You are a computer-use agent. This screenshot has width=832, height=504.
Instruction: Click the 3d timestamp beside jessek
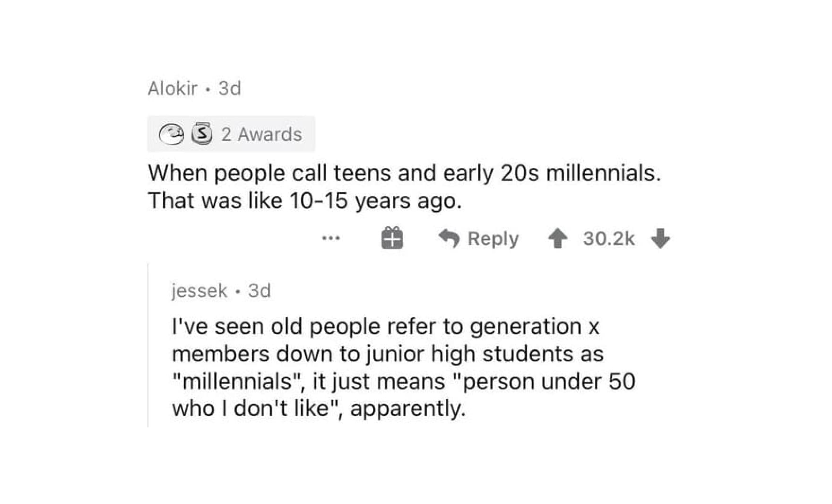coord(260,290)
